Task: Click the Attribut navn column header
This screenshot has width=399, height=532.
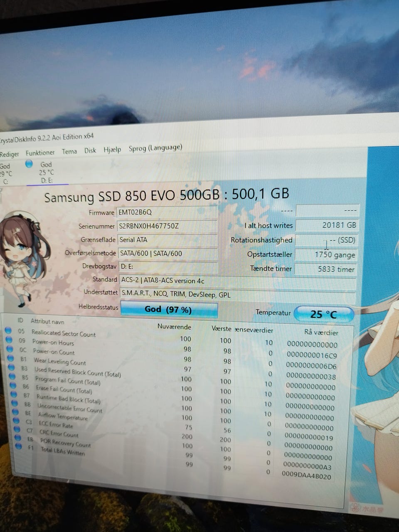Action: pyautogui.click(x=47, y=321)
